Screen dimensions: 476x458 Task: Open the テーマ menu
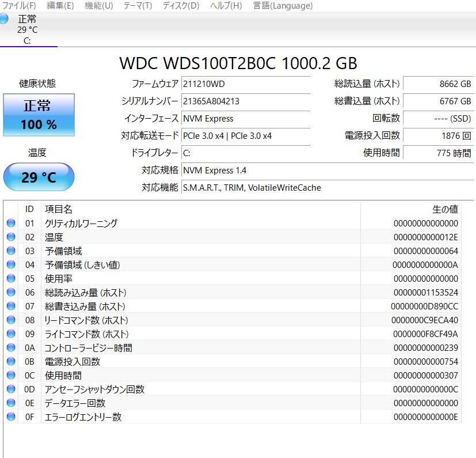[136, 6]
